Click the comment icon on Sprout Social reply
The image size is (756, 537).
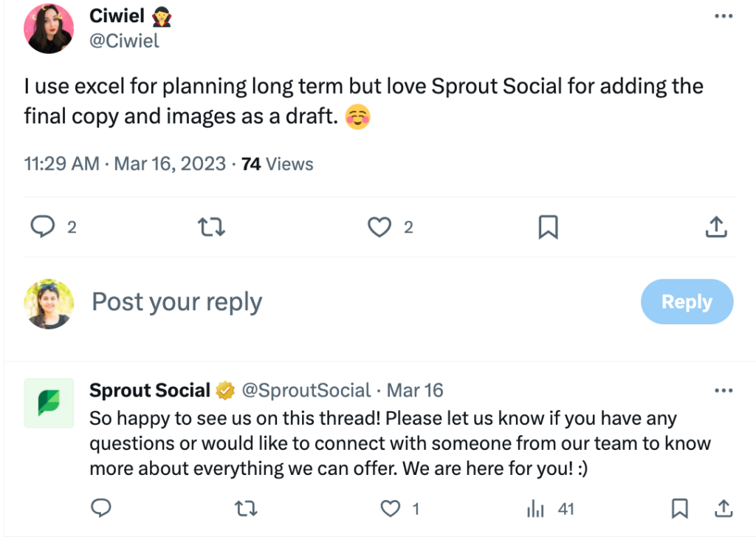click(101, 508)
